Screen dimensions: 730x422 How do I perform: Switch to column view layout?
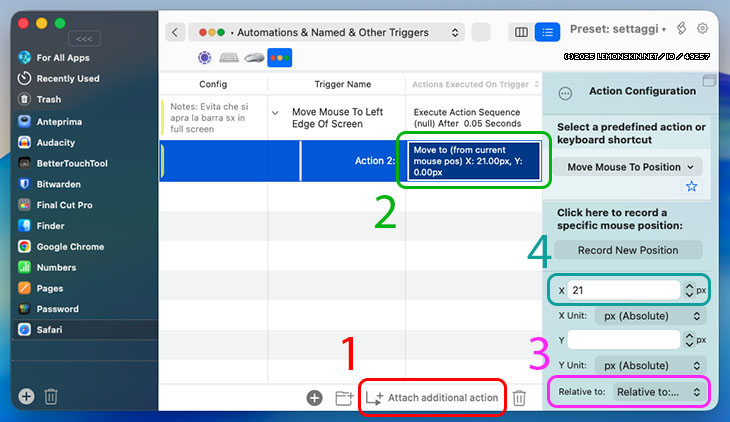click(x=521, y=32)
